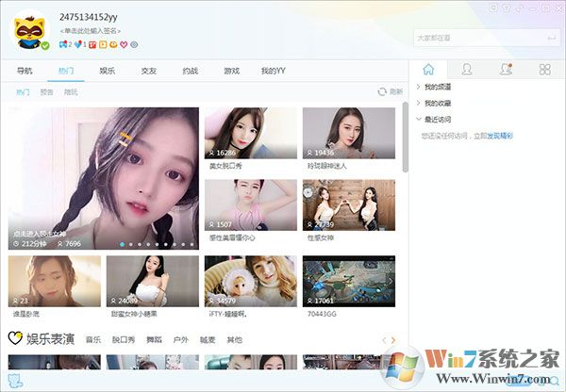
Task: Click the 脱口秀 category link
Action: pos(124,339)
